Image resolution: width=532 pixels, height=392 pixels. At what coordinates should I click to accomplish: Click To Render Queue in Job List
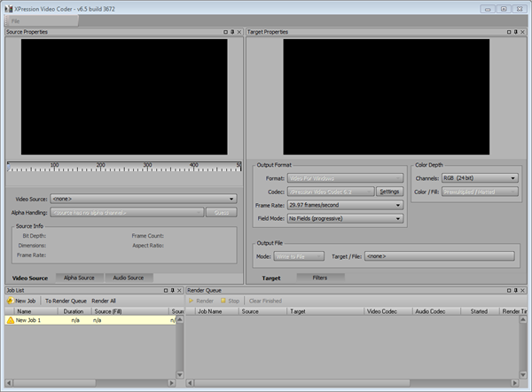66,301
